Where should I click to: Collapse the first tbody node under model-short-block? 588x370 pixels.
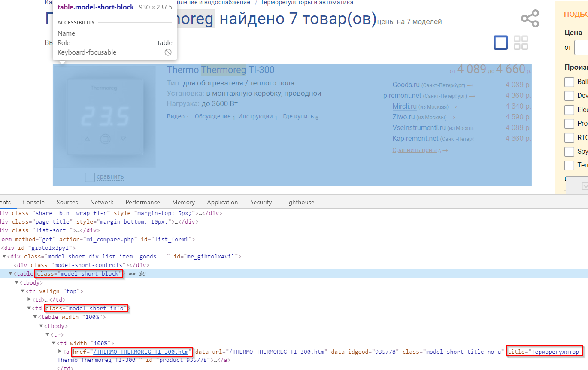tap(17, 282)
